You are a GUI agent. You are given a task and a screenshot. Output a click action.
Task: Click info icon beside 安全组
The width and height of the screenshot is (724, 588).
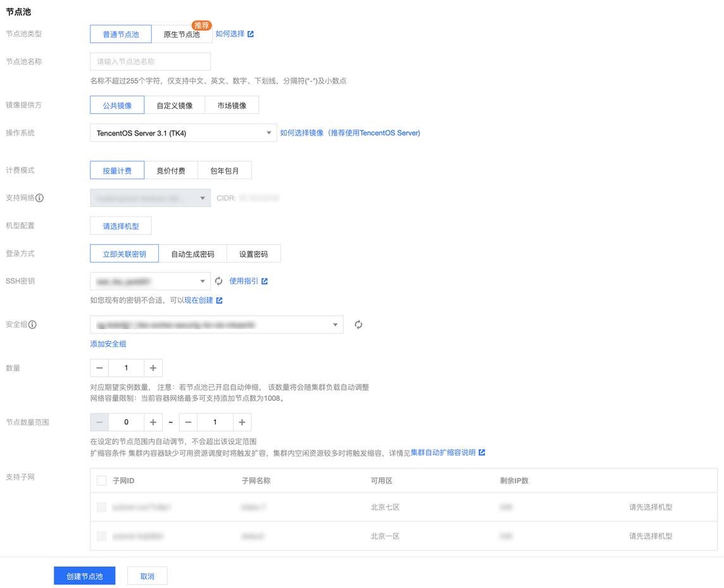click(x=32, y=324)
